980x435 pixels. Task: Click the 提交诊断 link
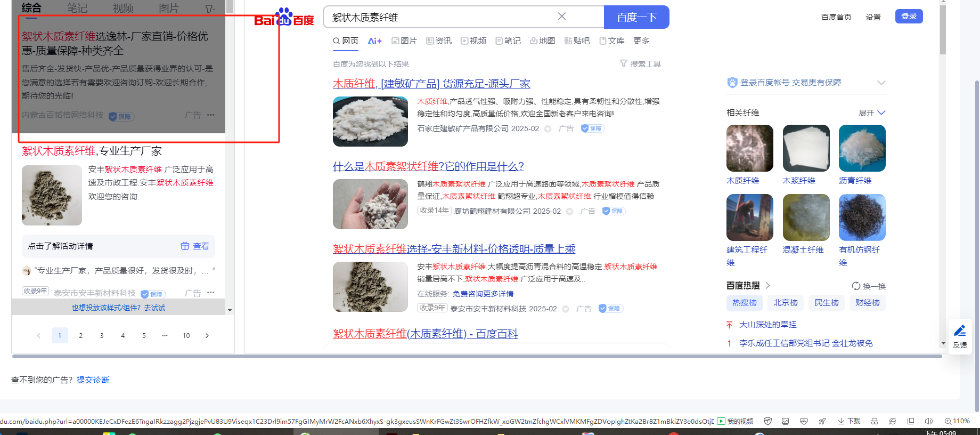93,380
